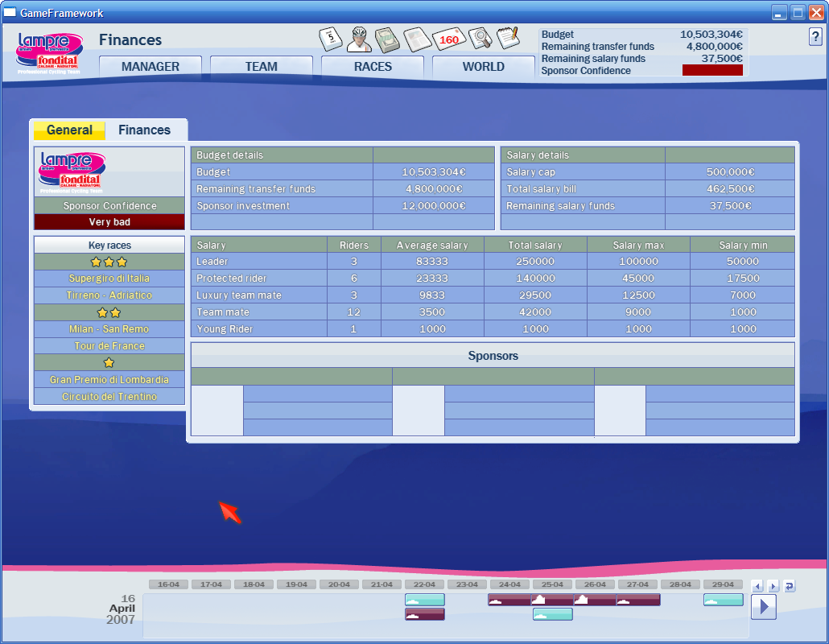
Task: Expand the TEAM menu
Action: coord(262,67)
